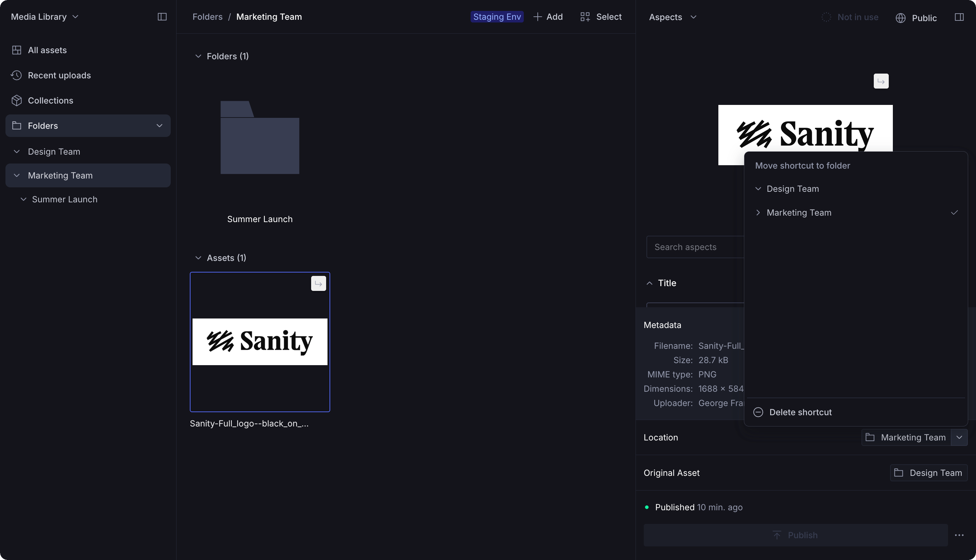
Task: Click the Staging Env badge
Action: click(x=497, y=17)
